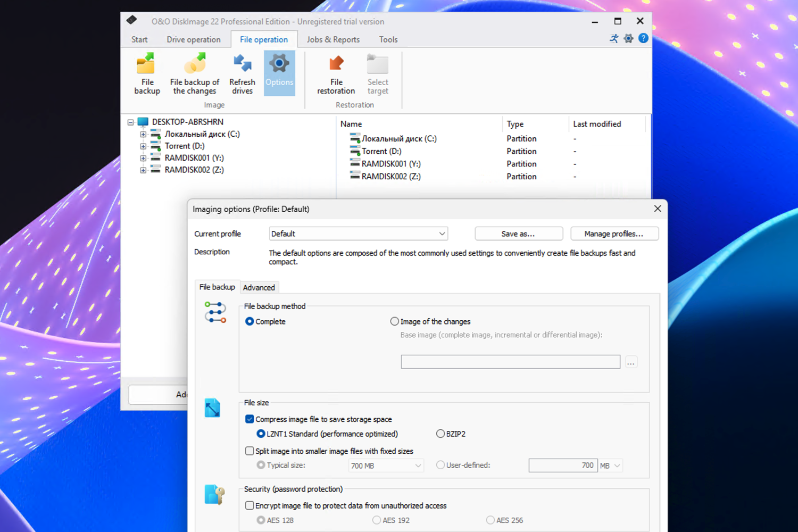The image size is (798, 532).
Task: Click the Save as... button
Action: pyautogui.click(x=519, y=234)
